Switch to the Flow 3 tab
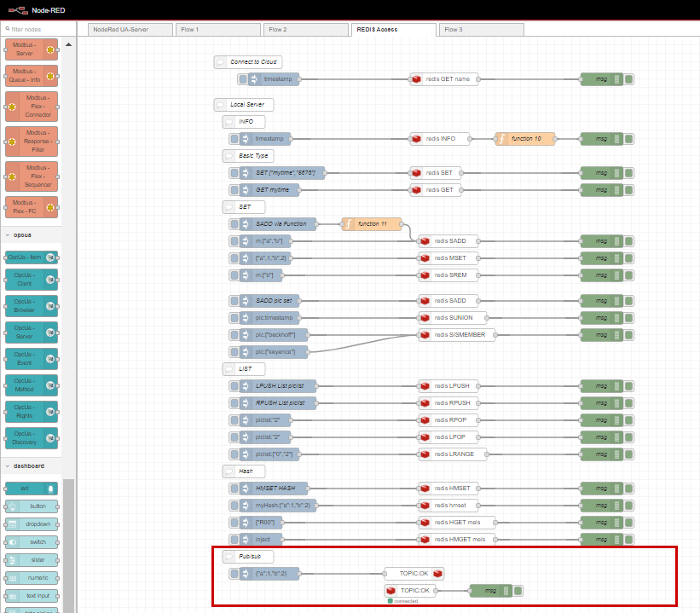The width and height of the screenshot is (700, 613). point(481,30)
